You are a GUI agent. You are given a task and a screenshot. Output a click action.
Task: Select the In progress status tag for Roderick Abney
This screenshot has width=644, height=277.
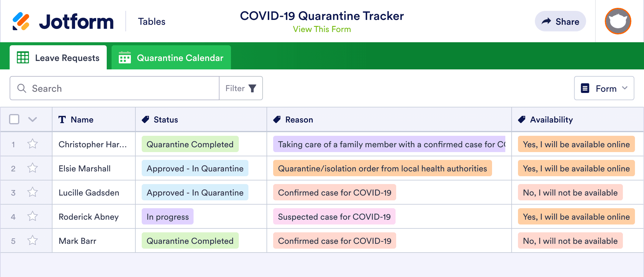[x=167, y=216]
